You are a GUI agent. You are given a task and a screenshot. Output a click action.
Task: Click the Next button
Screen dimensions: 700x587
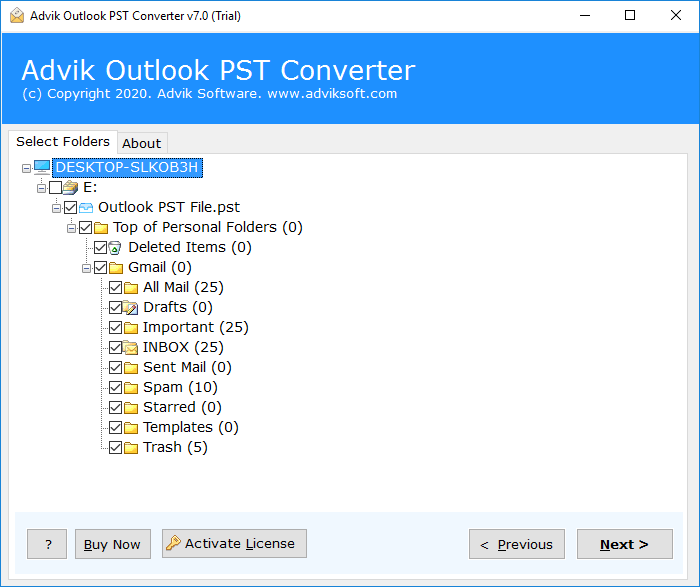625,544
